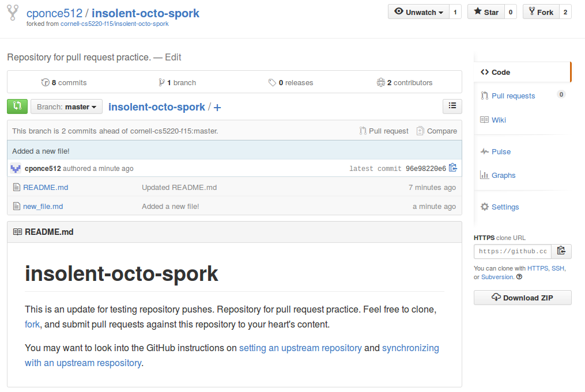The image size is (585, 392).
Task: Fork this repository
Action: 541,12
